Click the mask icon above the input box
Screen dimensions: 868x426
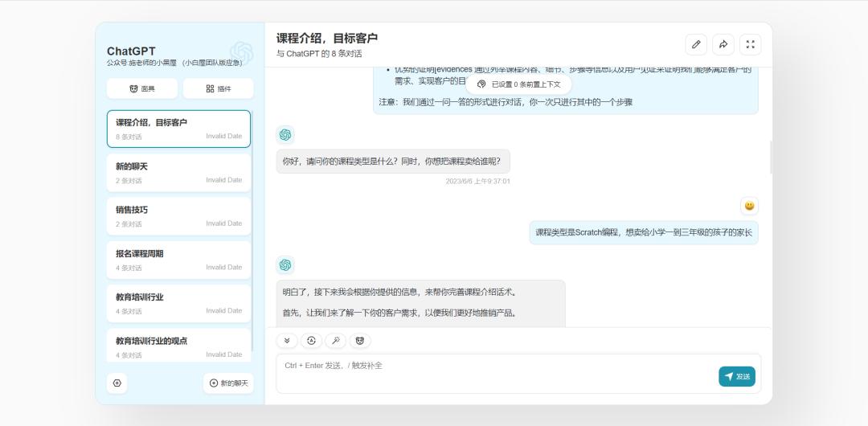pyautogui.click(x=360, y=341)
